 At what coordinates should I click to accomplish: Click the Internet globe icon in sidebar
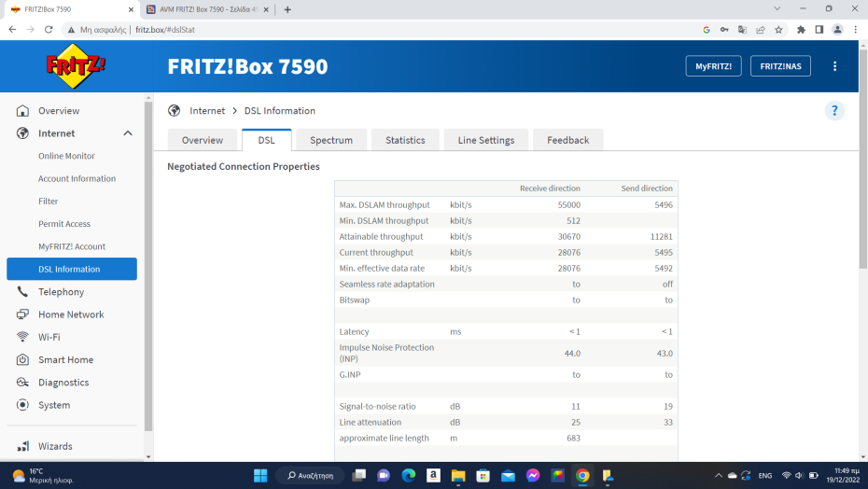coord(22,133)
